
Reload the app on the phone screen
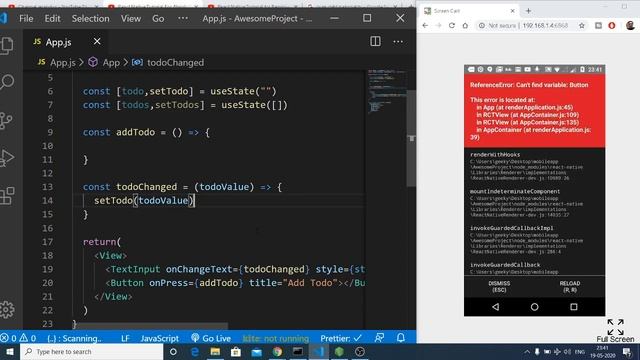coord(570,286)
